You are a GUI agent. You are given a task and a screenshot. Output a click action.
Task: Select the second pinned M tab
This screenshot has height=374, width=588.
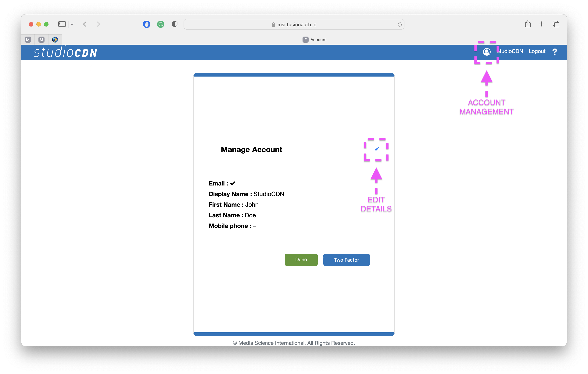pyautogui.click(x=41, y=40)
